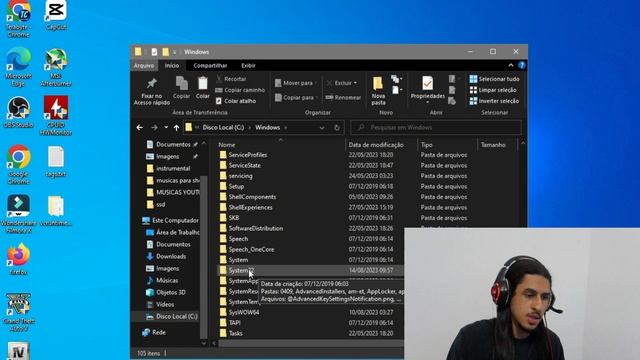Click the Copiar ribbon icon
This screenshot has height=360, width=640.
[181, 88]
